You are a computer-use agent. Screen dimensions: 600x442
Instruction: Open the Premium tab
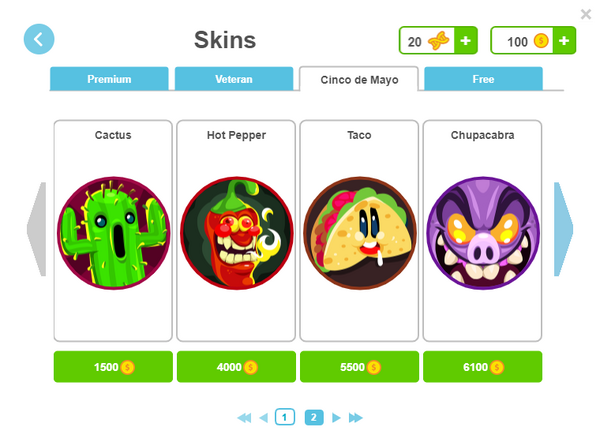(x=109, y=79)
